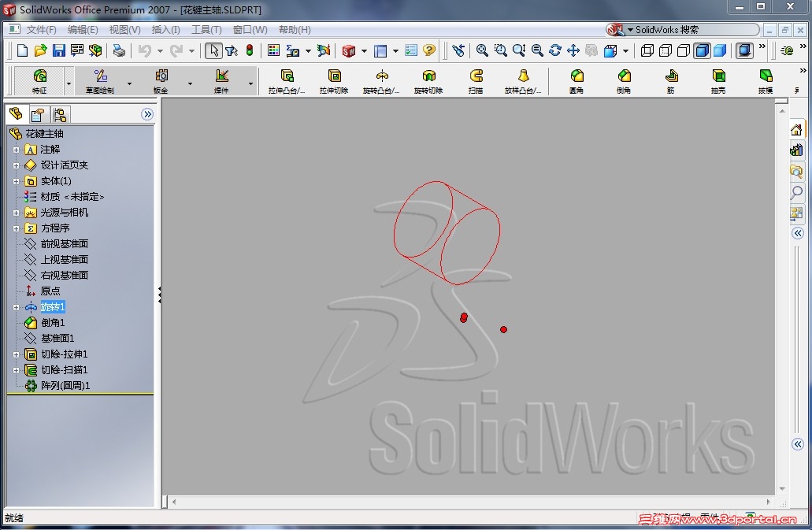Select 原点 origin in the tree
The height and width of the screenshot is (530, 812).
[50, 291]
